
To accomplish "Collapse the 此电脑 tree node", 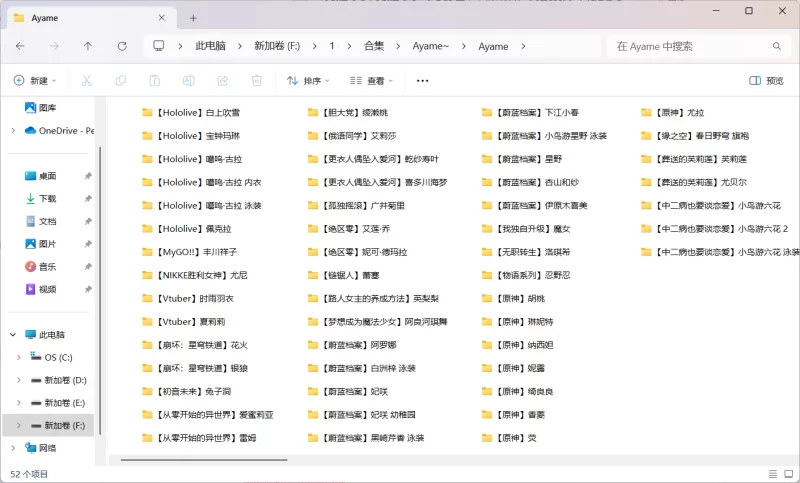I will click(13, 335).
